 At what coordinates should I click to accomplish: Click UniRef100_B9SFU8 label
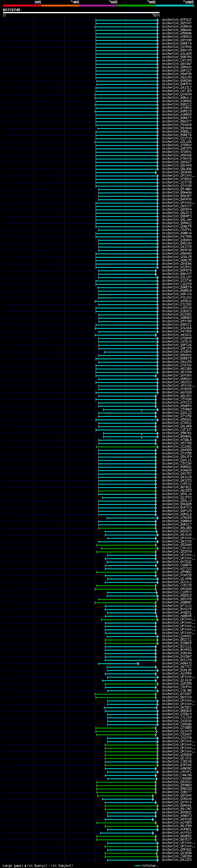pyautogui.click(x=176, y=250)
